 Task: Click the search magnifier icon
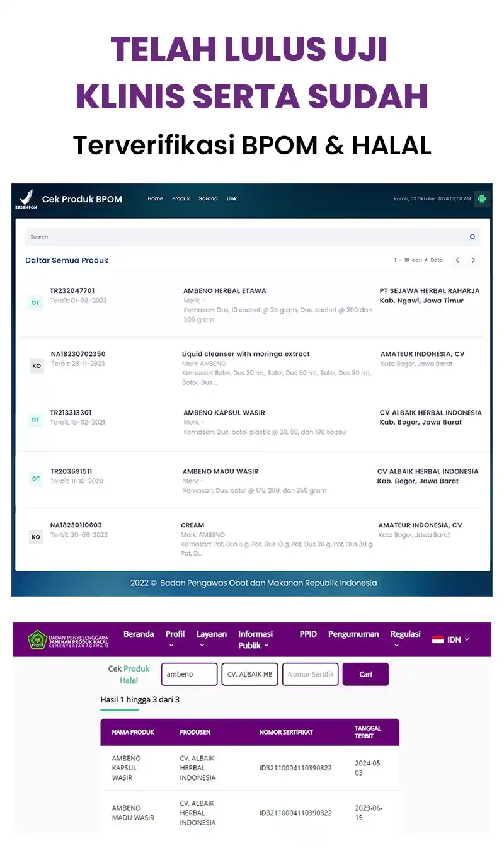472,237
